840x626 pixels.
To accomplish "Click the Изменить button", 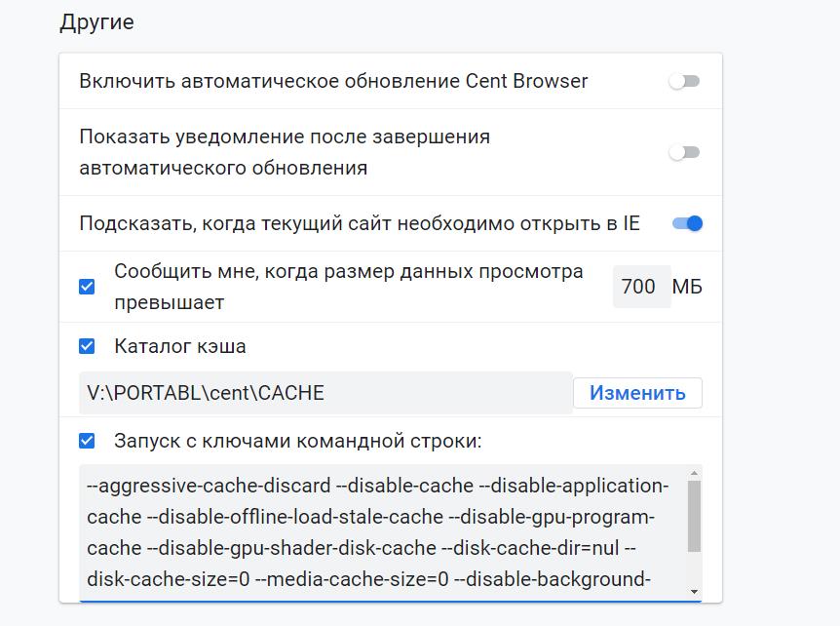I will coord(637,393).
